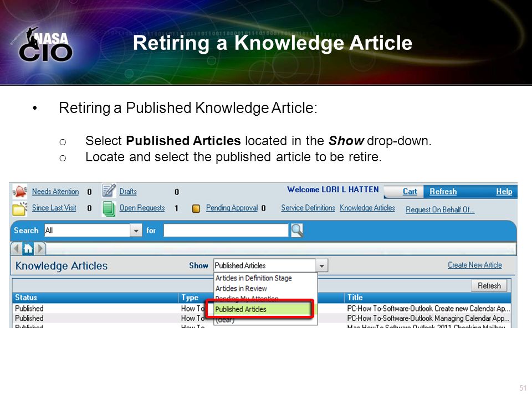
Task: Go forward with the right arrow icon
Action: (40, 249)
